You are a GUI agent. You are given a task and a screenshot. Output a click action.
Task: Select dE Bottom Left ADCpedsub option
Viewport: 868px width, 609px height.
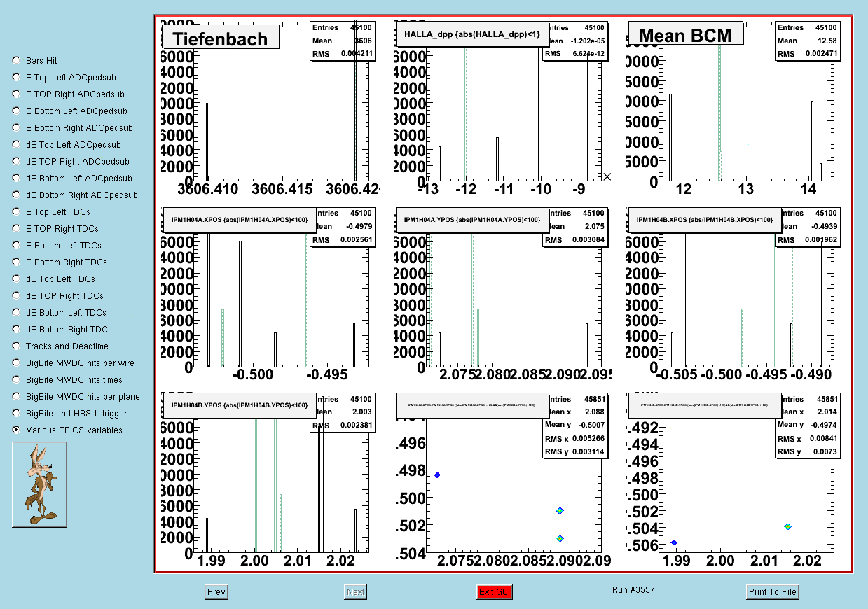coord(16,178)
